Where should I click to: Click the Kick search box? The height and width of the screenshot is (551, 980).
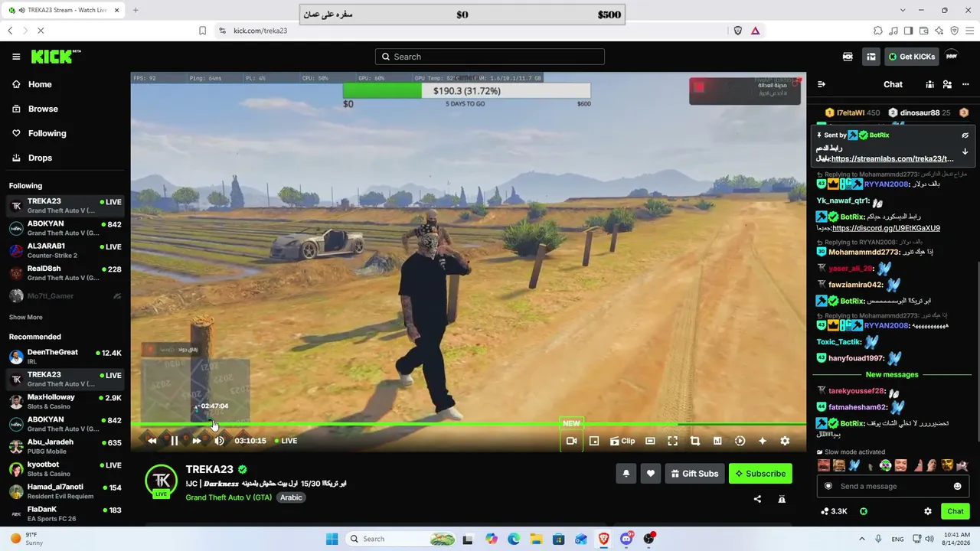[490, 57]
